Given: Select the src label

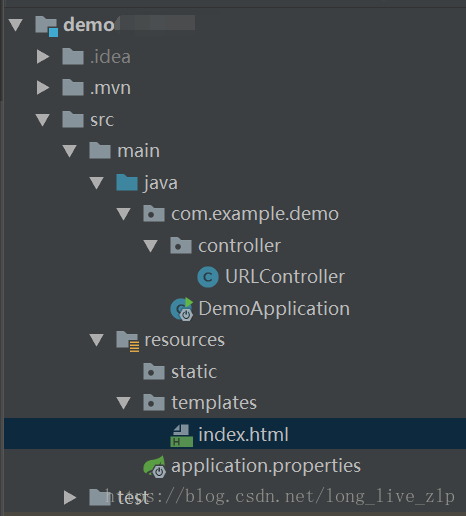Looking at the screenshot, I should tap(102, 120).
